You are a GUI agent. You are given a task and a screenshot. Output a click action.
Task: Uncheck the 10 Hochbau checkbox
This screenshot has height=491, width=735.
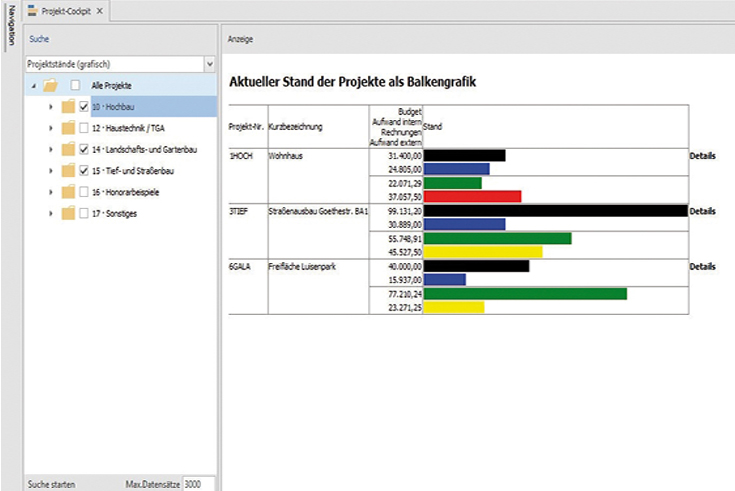tap(84, 107)
